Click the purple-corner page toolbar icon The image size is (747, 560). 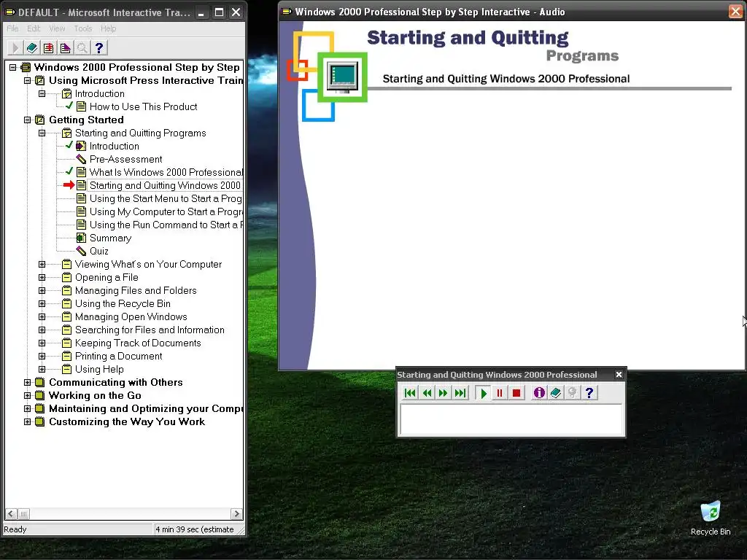pos(65,47)
